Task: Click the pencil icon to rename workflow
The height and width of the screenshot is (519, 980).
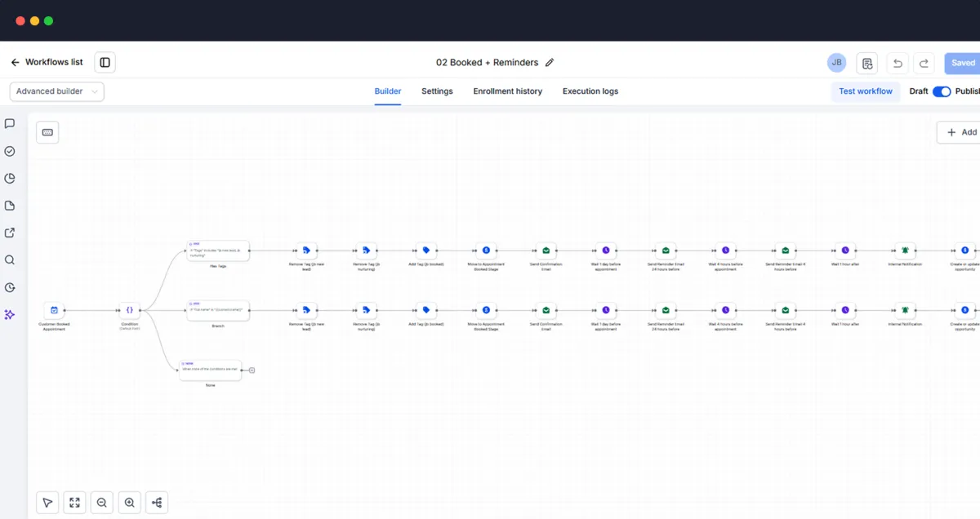Action: coord(550,63)
